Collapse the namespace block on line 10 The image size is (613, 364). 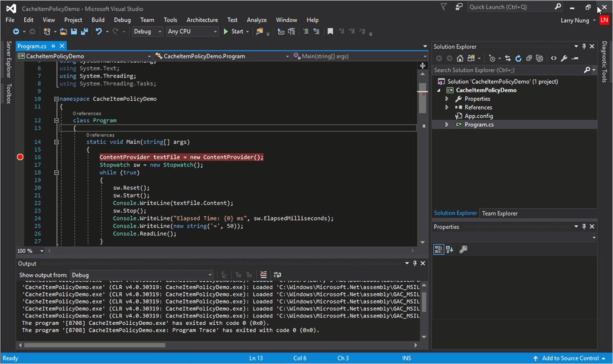(x=56, y=99)
